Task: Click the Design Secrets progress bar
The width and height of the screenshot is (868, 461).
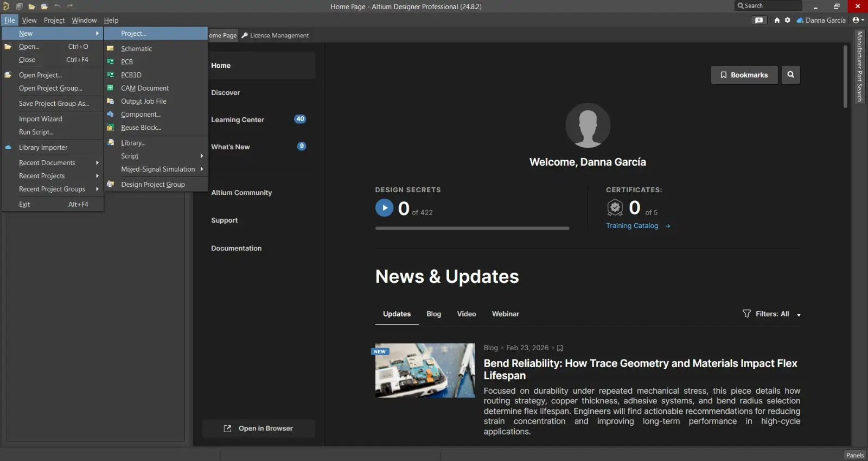Action: coord(473,229)
